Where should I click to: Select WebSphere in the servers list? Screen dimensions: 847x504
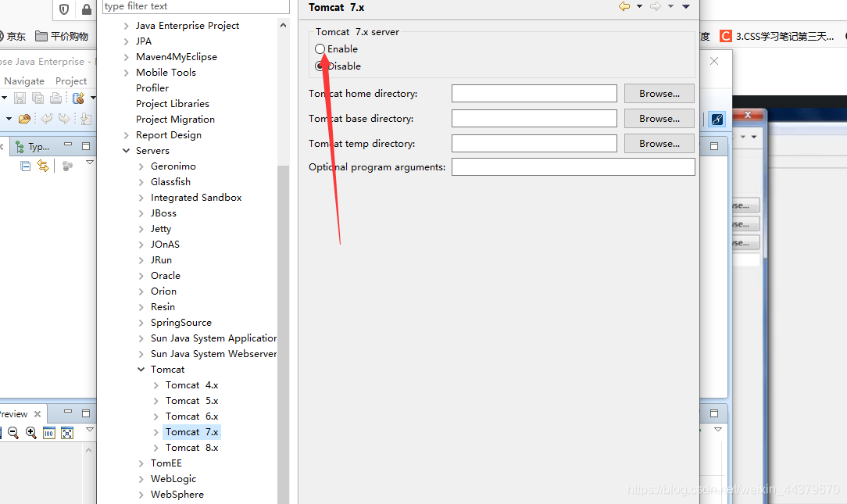click(x=177, y=495)
